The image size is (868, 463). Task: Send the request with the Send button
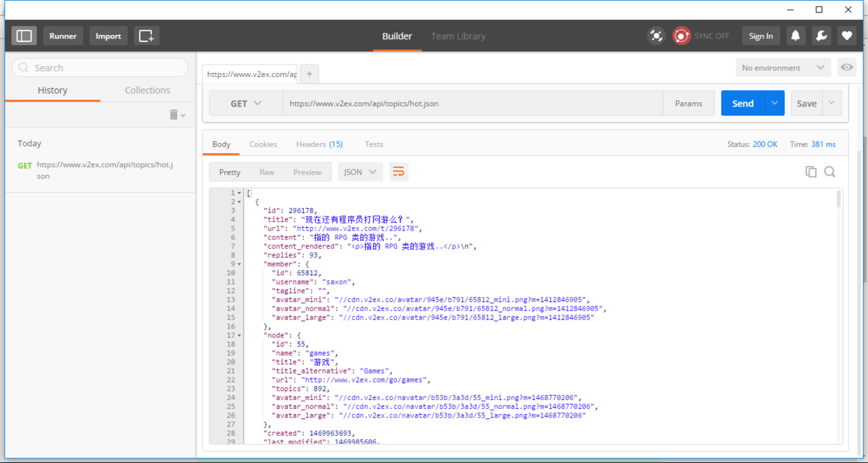743,104
